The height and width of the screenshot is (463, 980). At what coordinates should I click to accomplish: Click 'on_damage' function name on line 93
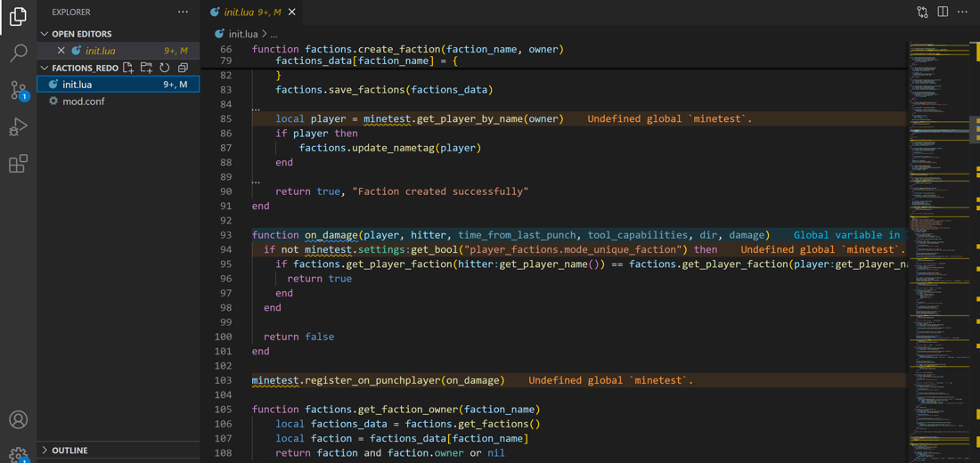coord(331,235)
